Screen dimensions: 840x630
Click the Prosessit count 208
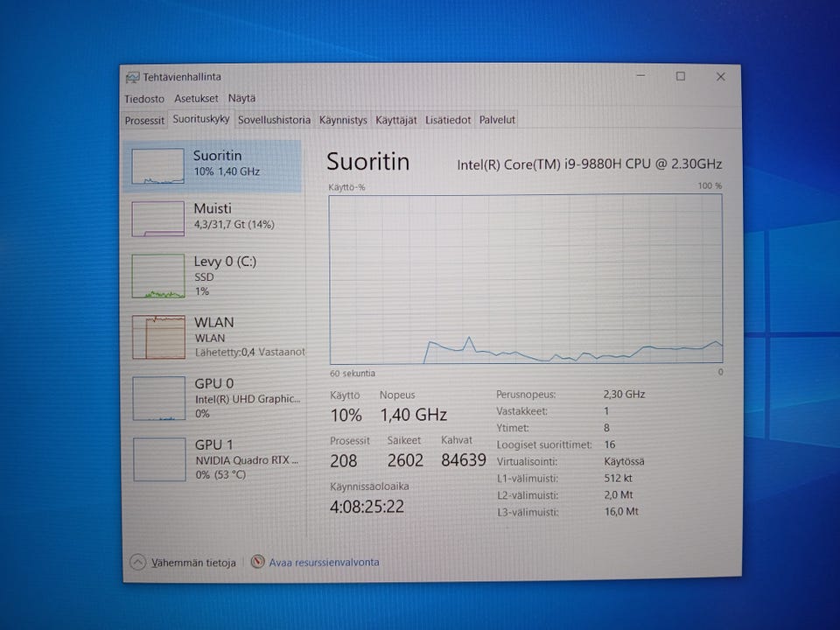click(x=343, y=461)
